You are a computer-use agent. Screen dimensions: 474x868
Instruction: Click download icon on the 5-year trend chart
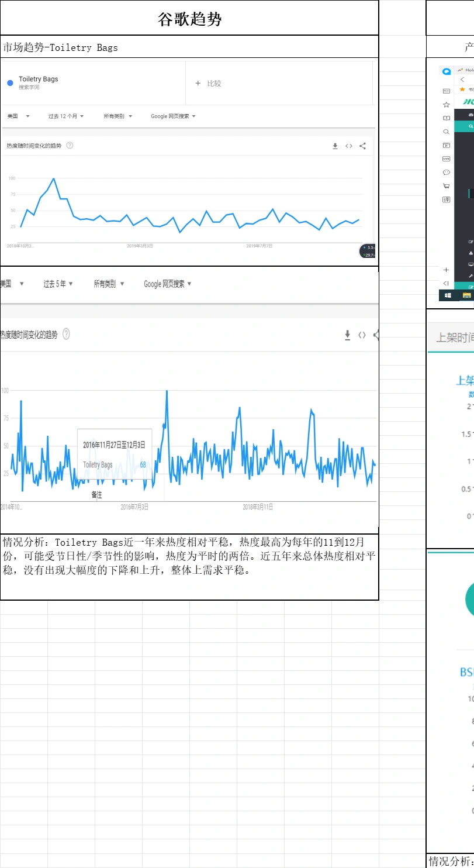point(347,335)
